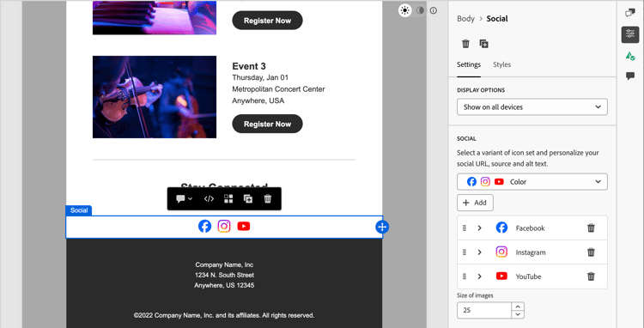
Task: Switch to light mode sun icon
Action: click(405, 10)
